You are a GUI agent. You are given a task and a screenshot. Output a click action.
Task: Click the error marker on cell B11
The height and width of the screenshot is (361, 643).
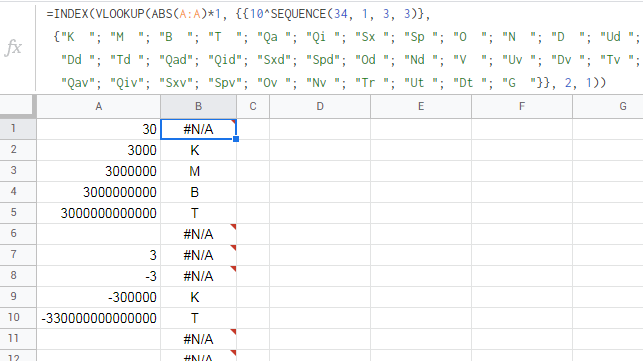[x=233, y=332]
